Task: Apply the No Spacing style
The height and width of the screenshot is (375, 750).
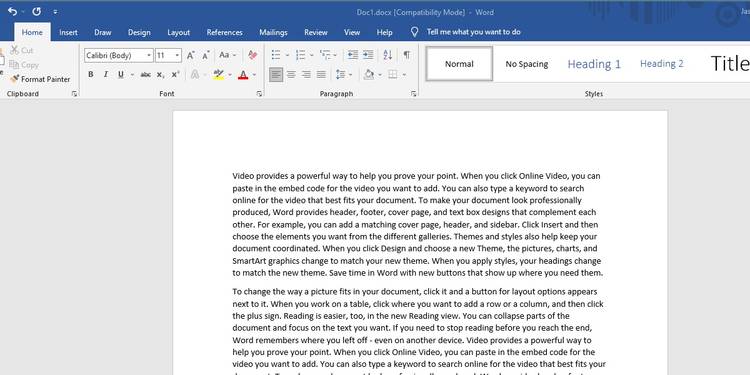Action: coord(527,64)
